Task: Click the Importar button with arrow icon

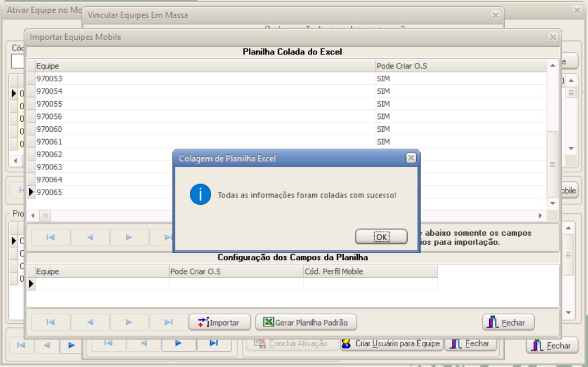Action: (219, 323)
